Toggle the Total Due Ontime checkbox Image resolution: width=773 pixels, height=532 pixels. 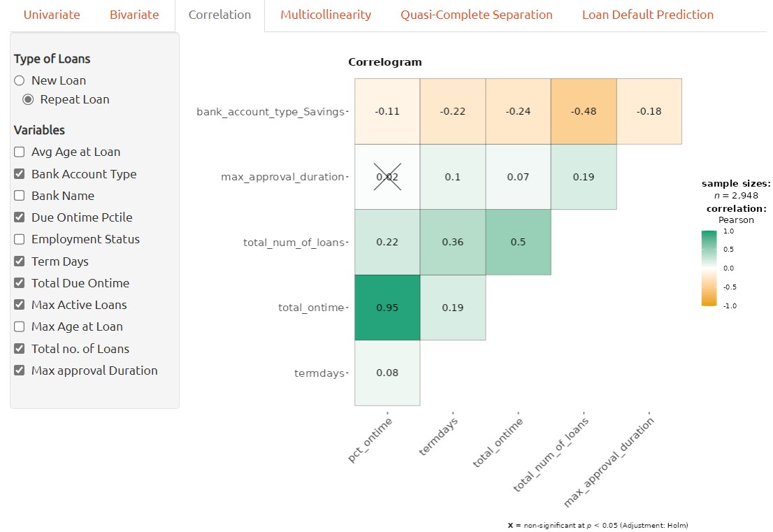[x=20, y=283]
